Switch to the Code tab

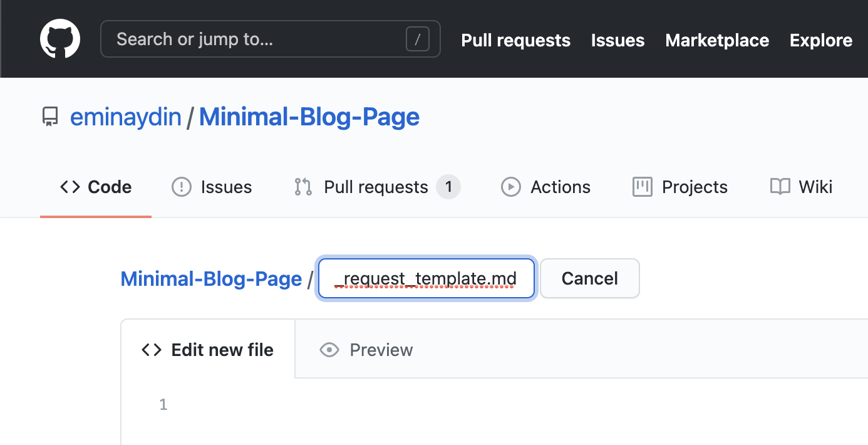[x=96, y=187]
